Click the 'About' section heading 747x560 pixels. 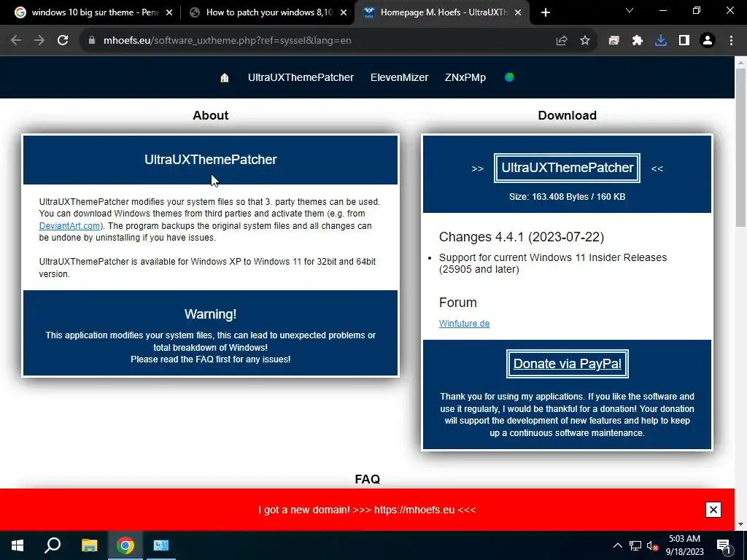pyautogui.click(x=211, y=115)
